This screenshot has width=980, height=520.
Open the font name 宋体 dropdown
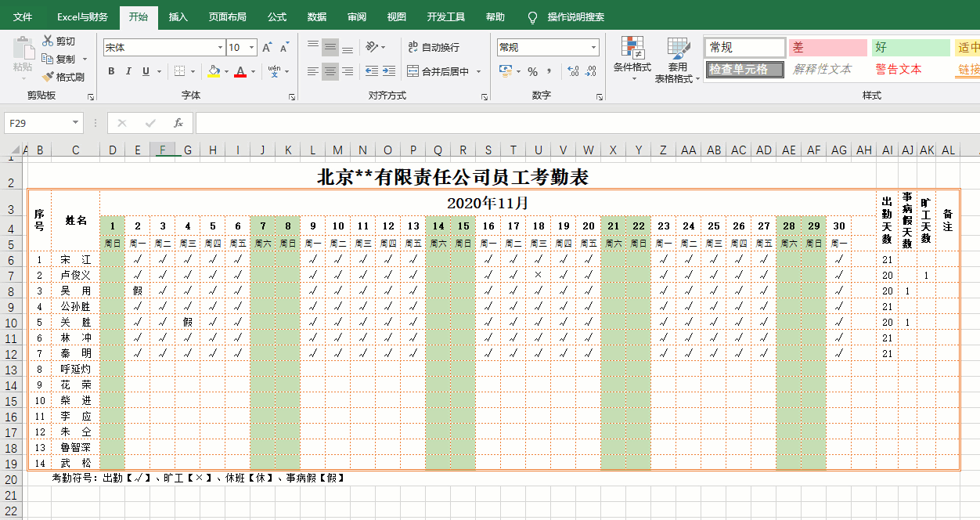pyautogui.click(x=220, y=48)
